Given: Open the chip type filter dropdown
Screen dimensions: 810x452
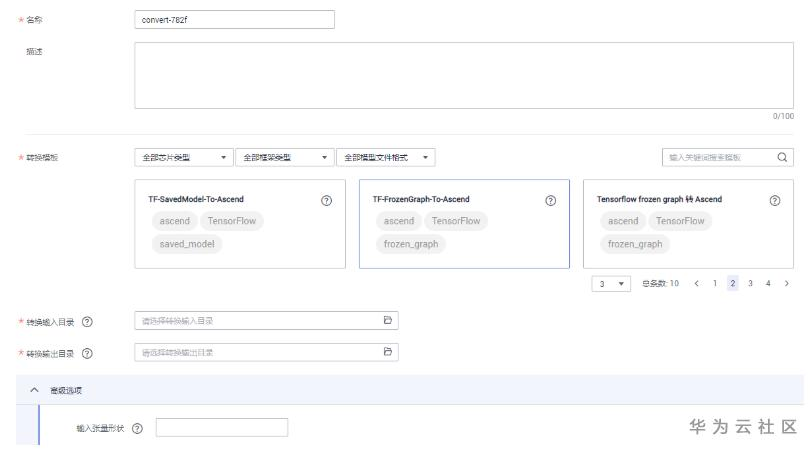Looking at the screenshot, I should [x=184, y=158].
